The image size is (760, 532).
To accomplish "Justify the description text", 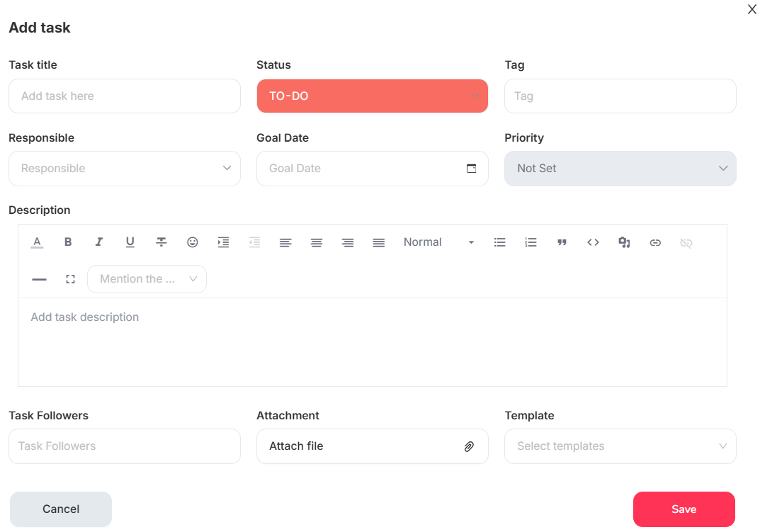I will [379, 242].
